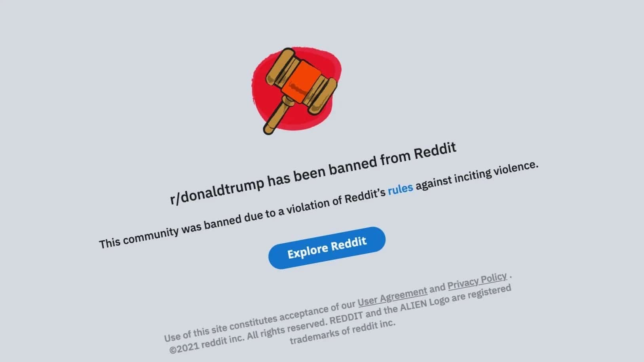Click the 'against inciting violence' text

pos(477,175)
